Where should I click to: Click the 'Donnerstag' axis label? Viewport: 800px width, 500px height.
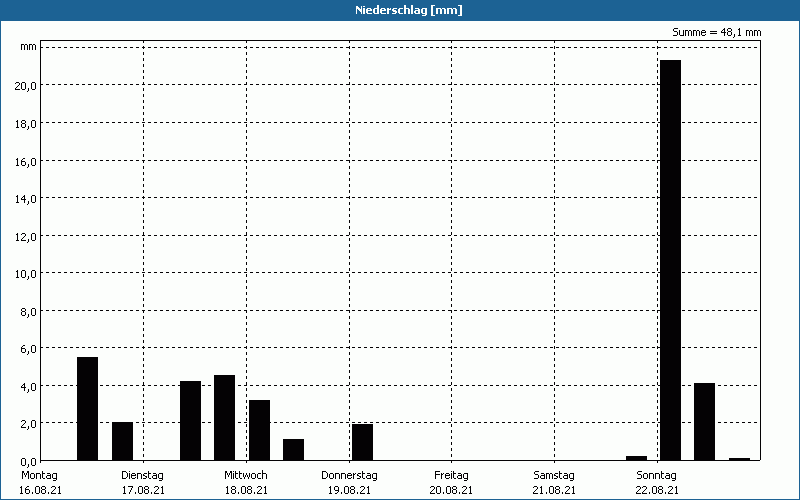[x=349, y=475]
